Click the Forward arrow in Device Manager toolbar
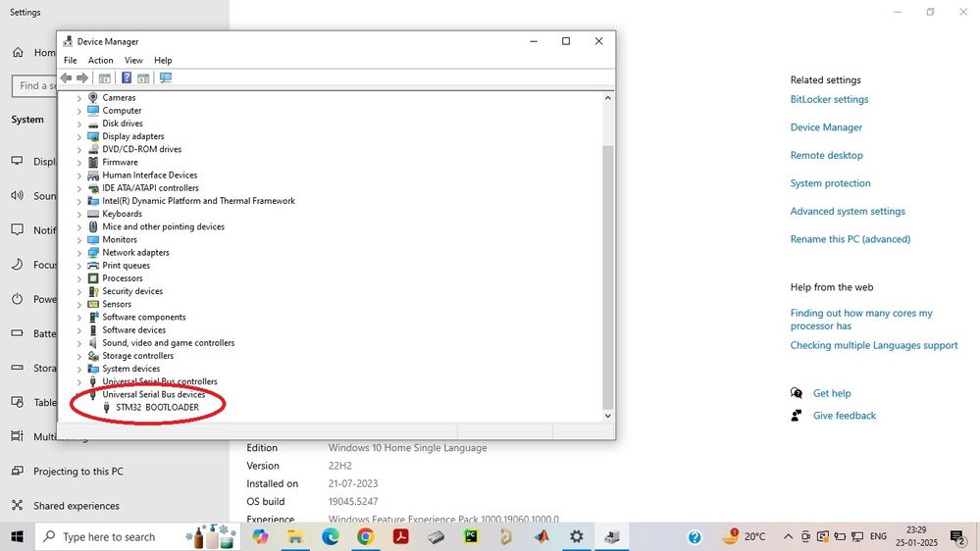 81,78
